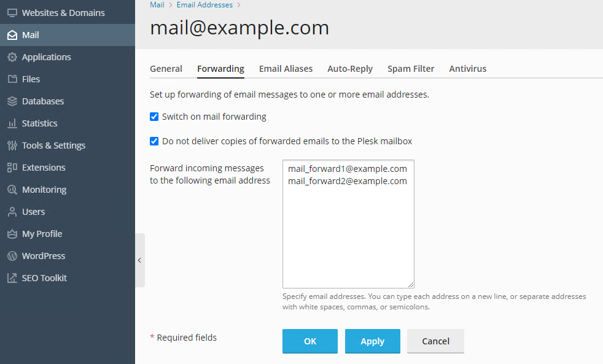Launch the SEO Toolkit
This screenshot has height=364, width=603.
point(44,277)
